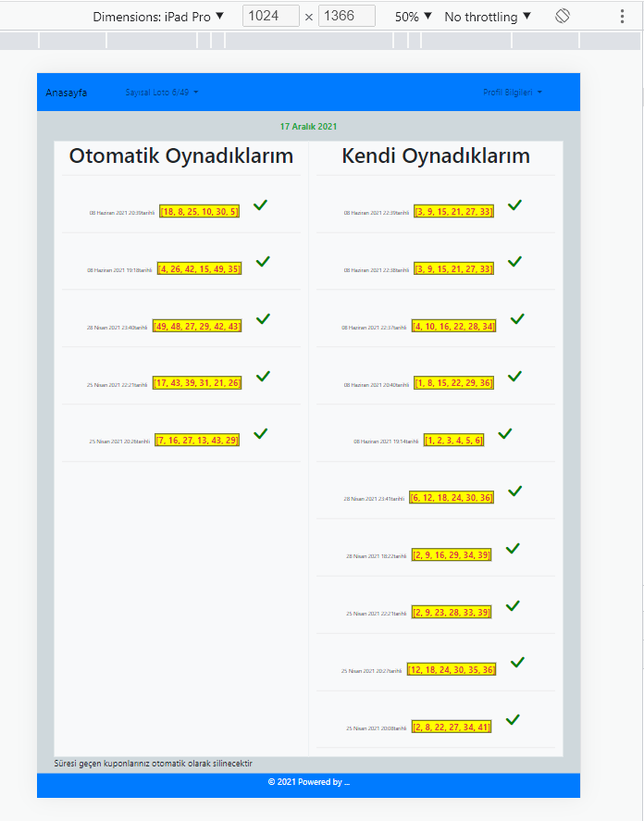Click the rotate device orientation icon
Screen dimensions: 644x821
562,15
